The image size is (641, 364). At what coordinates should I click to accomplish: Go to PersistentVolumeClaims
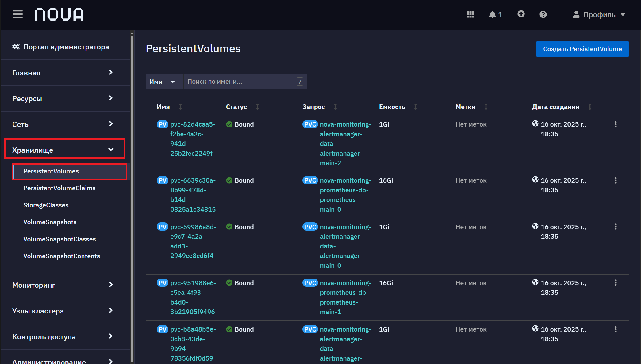click(x=59, y=188)
